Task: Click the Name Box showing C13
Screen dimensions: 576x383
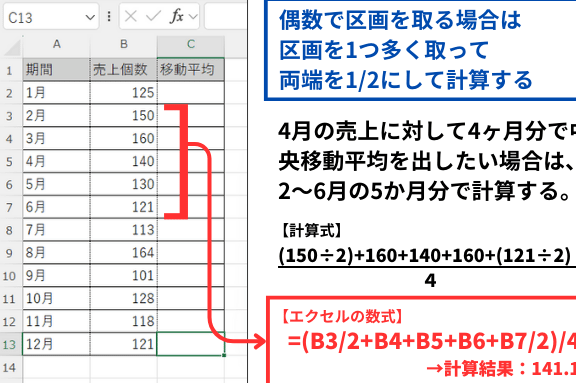Action: [x=51, y=17]
